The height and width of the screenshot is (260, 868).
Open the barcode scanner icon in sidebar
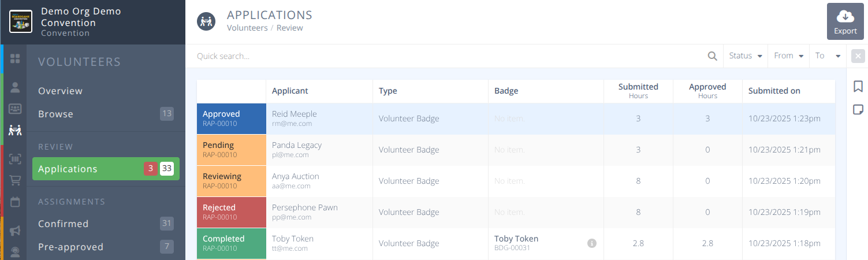coord(15,159)
